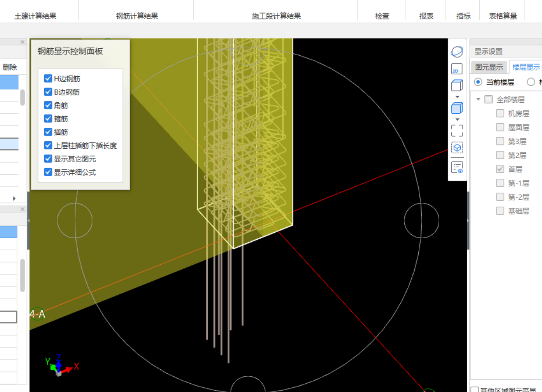
Task: Click the dashed frame zoom-extents icon
Action: [457, 131]
